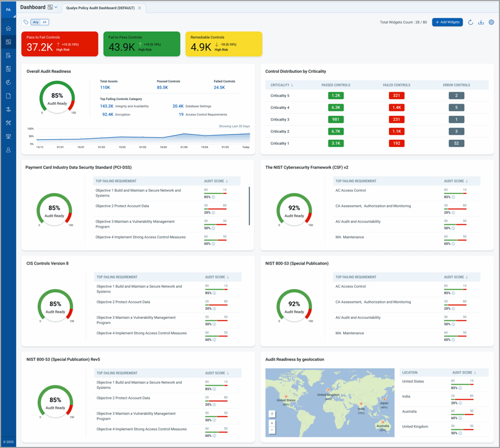500x448 pixels.
Task: Open 92.4K Encryption count
Action: [108, 114]
